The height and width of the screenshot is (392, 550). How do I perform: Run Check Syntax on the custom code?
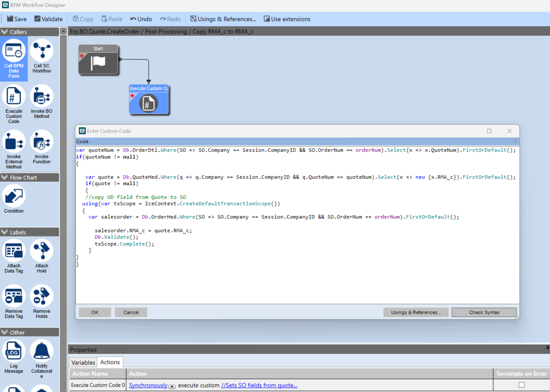(x=484, y=312)
